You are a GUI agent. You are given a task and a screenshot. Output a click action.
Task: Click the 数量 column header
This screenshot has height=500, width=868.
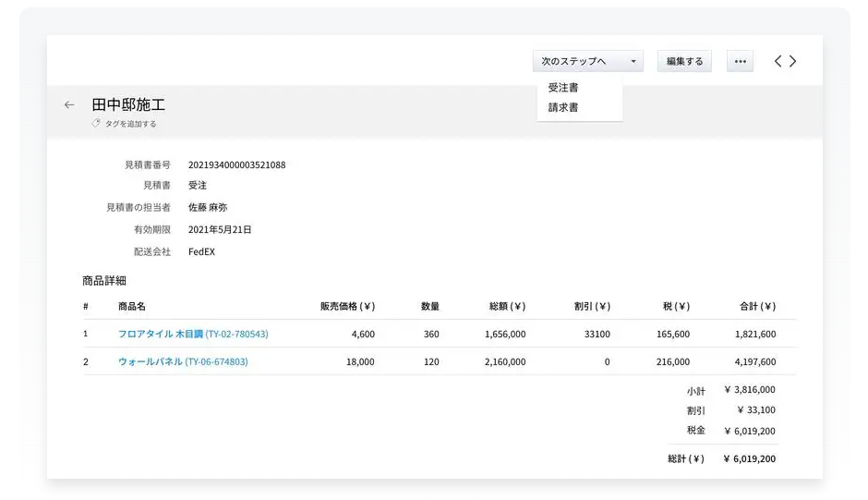pyautogui.click(x=429, y=306)
